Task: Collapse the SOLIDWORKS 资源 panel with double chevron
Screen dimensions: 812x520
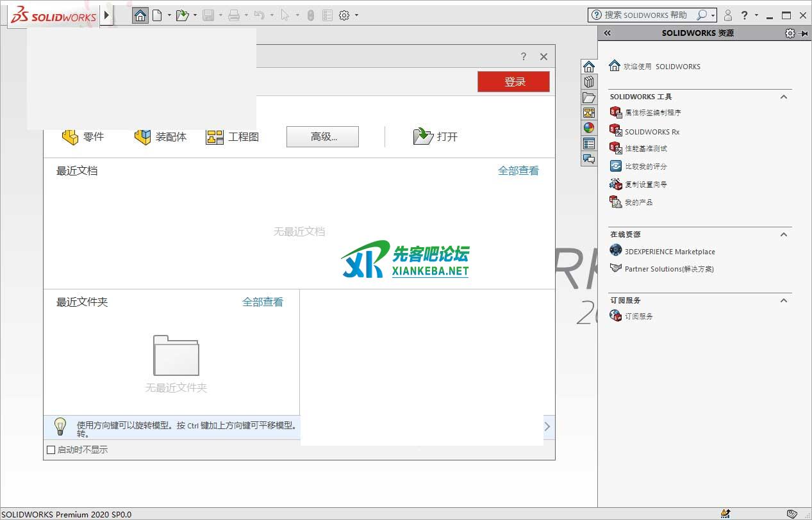Action: pyautogui.click(x=608, y=33)
